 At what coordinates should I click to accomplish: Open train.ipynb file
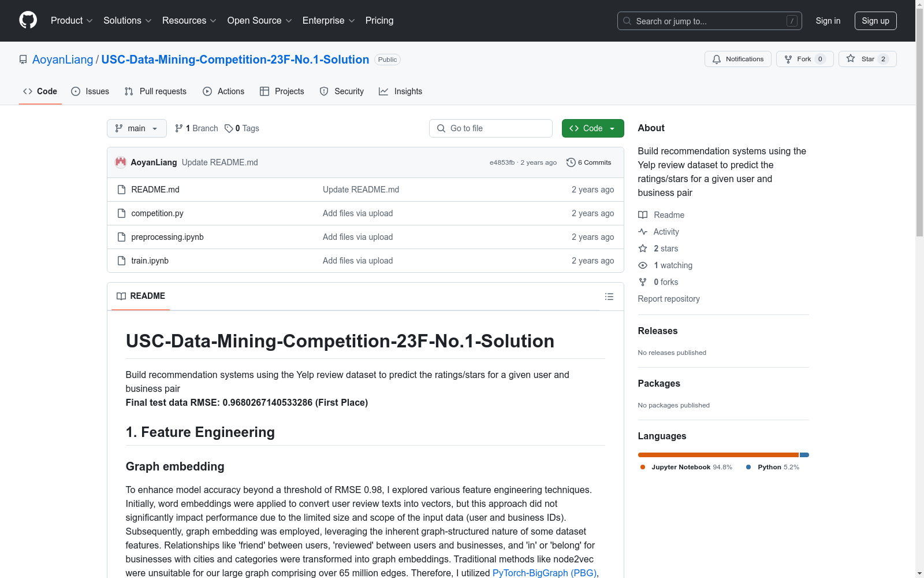point(150,261)
